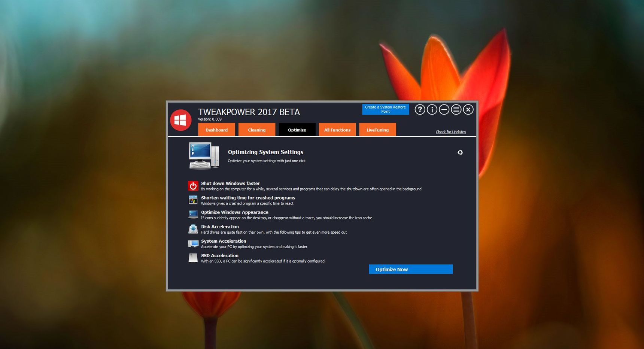Click the 'Version: 0.009' label

coord(210,119)
